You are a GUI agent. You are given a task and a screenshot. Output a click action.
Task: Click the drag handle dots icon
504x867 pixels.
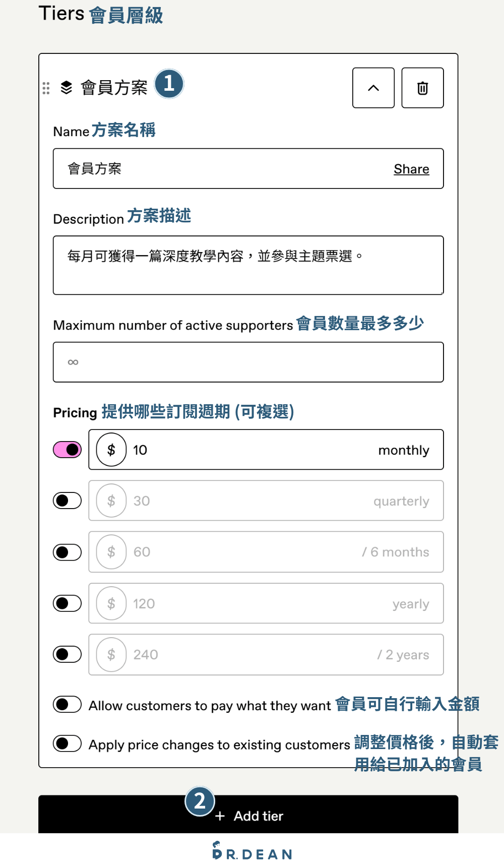pos(46,88)
